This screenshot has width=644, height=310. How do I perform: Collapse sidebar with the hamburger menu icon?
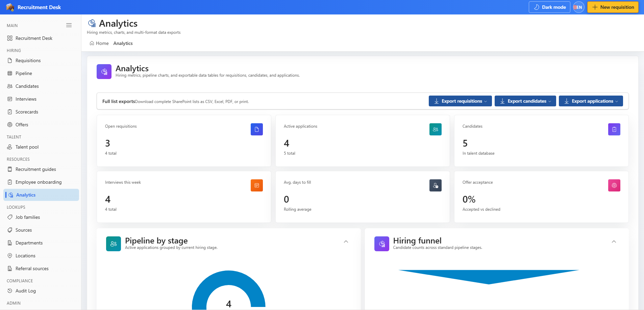click(x=69, y=25)
